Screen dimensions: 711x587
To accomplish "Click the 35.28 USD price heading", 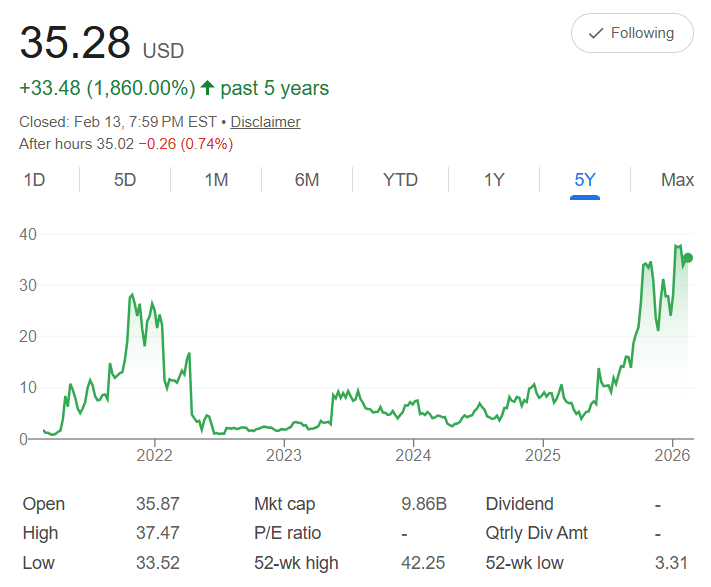I will pos(102,43).
